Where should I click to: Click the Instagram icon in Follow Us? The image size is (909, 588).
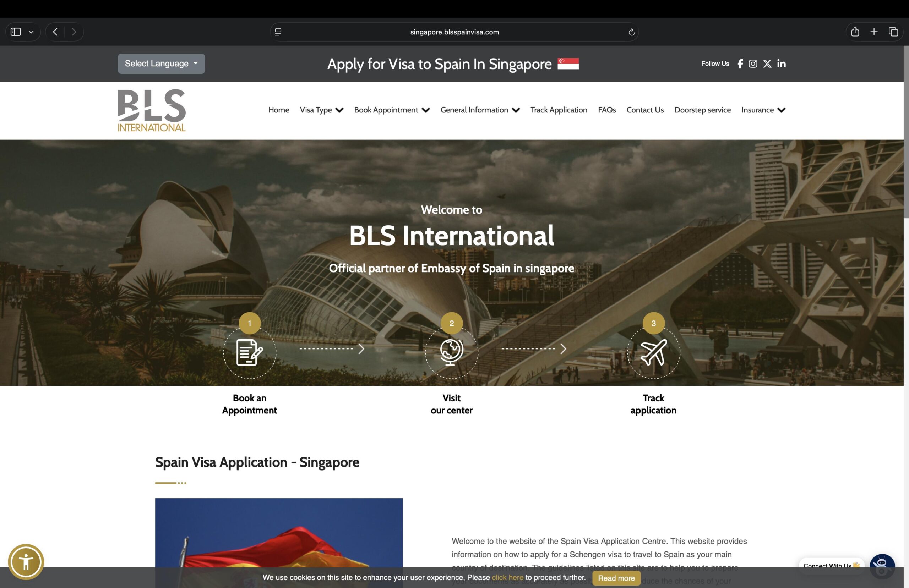[x=753, y=64]
